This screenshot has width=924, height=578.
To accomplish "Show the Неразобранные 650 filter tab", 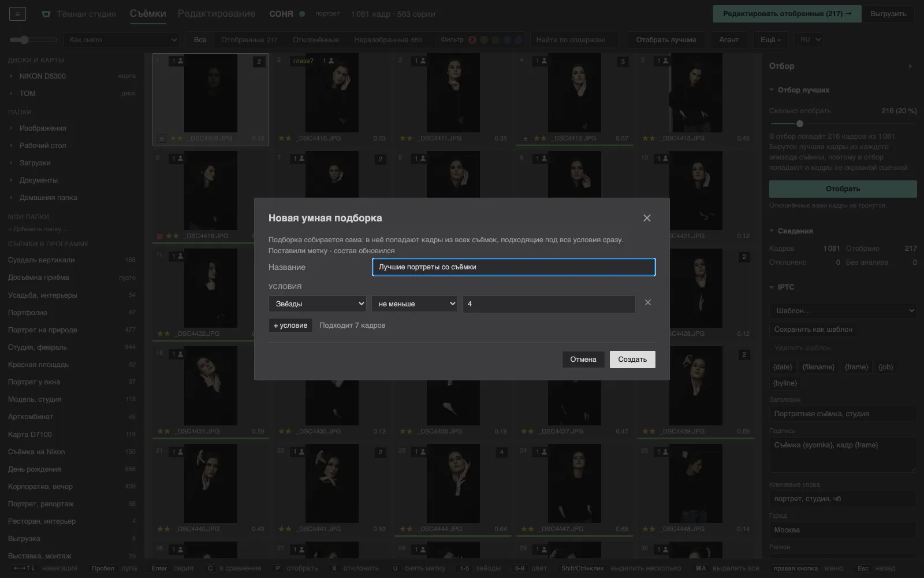I will [388, 40].
